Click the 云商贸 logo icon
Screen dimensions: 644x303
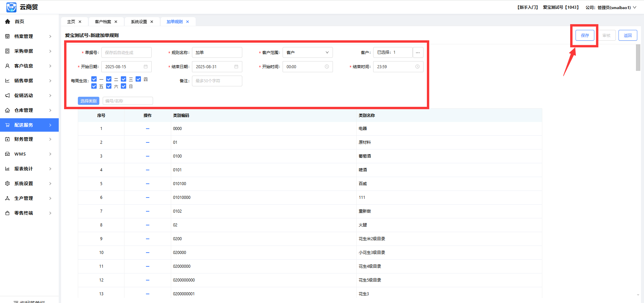(x=11, y=7)
